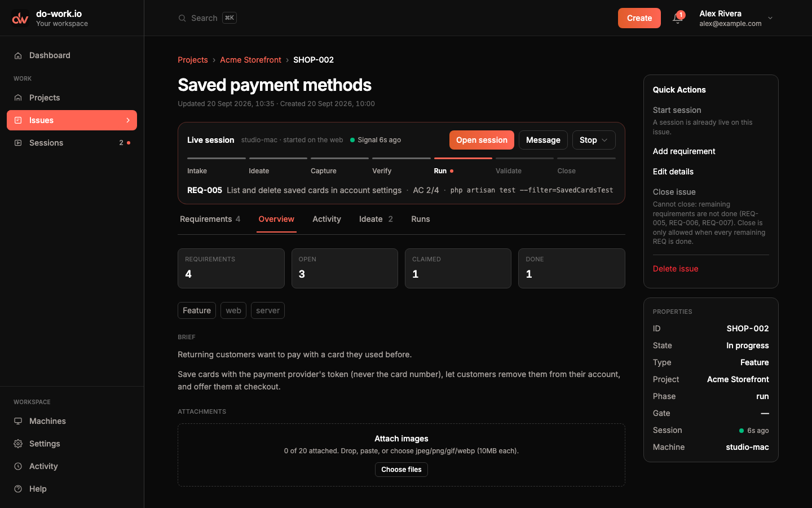The height and width of the screenshot is (508, 812).
Task: Open Machines label in sidebar
Action: click(47, 421)
